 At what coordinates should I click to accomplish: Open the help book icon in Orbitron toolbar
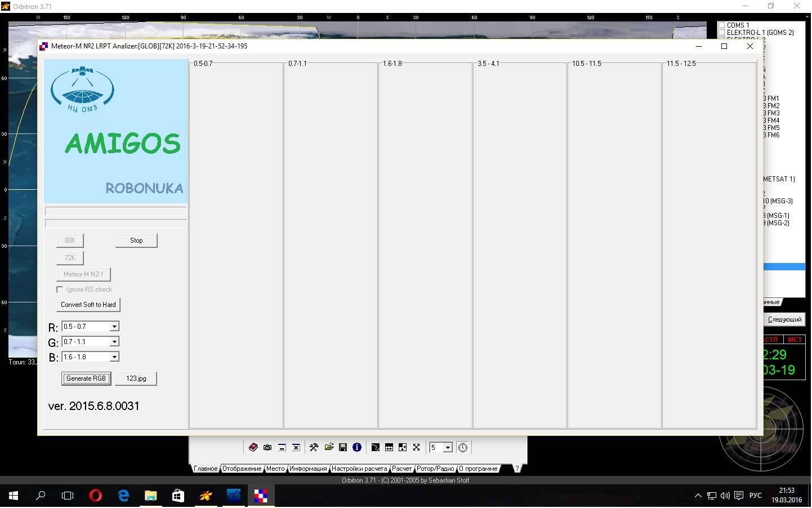[x=253, y=448]
